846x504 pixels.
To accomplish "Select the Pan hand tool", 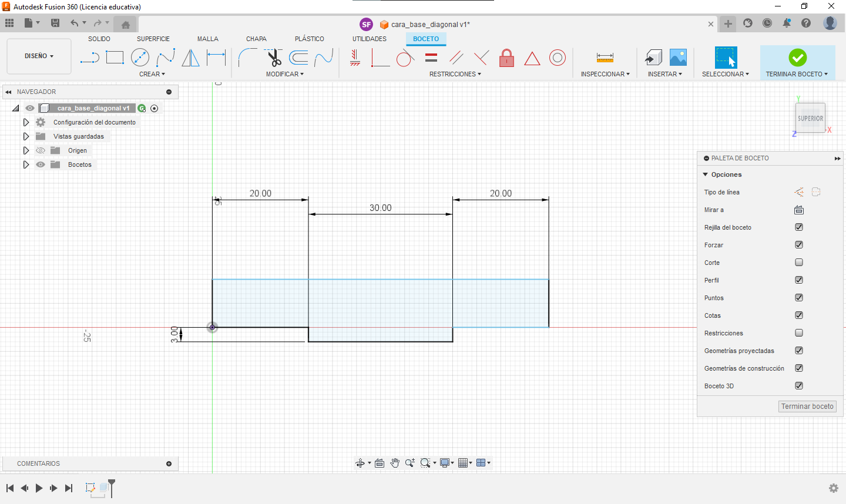I will 395,463.
